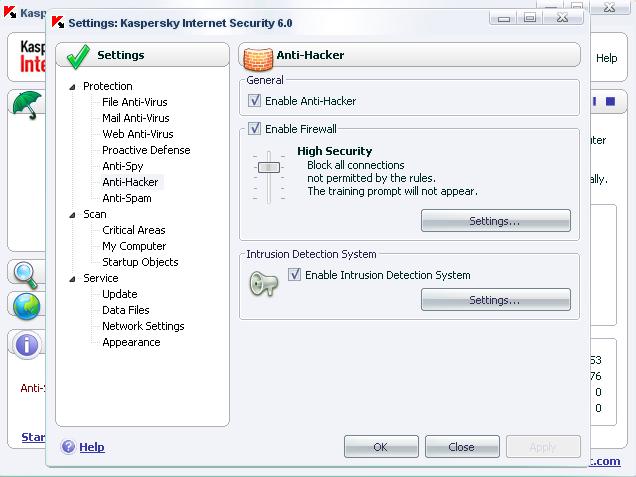Select My Computer scan item
The width and height of the screenshot is (636, 477).
pos(134,246)
